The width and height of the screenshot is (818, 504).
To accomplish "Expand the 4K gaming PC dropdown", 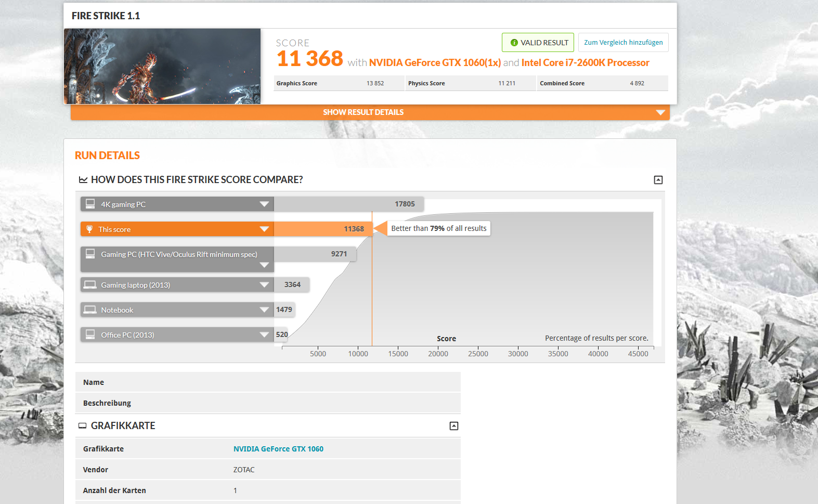I will 264,204.
